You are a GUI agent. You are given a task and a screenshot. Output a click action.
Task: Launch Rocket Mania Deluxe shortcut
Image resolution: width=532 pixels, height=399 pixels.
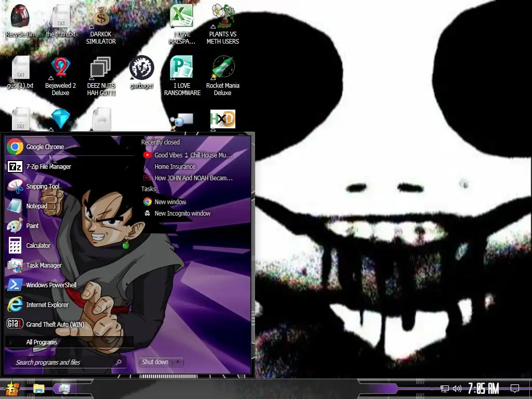(222, 76)
